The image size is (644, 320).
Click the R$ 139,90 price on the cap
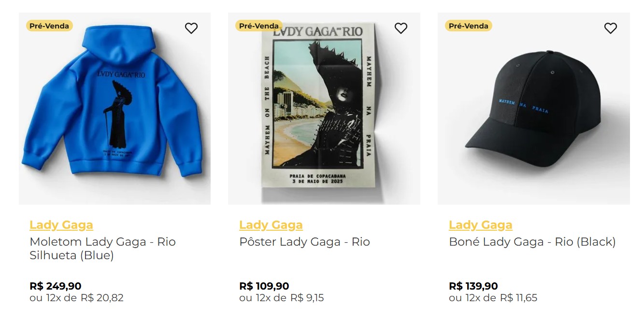click(473, 286)
